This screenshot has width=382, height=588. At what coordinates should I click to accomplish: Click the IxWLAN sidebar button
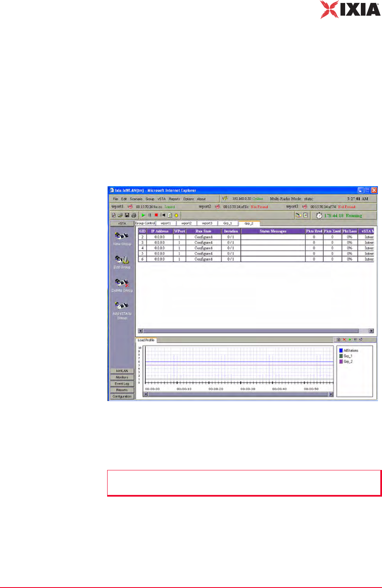click(x=122, y=371)
